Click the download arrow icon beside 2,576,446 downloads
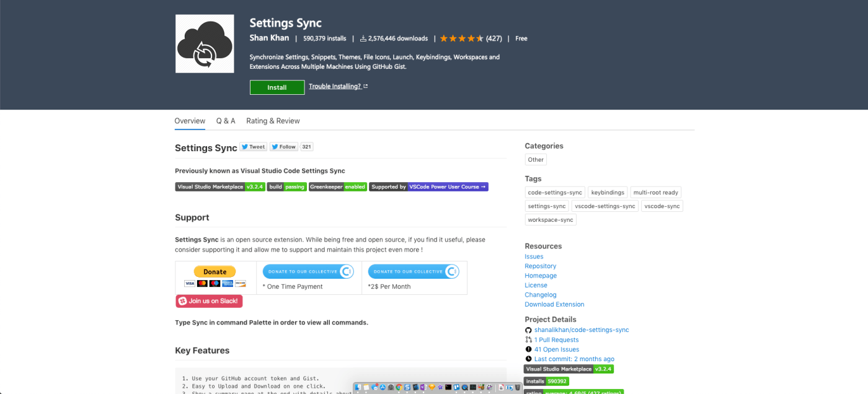868x394 pixels. pyautogui.click(x=363, y=38)
